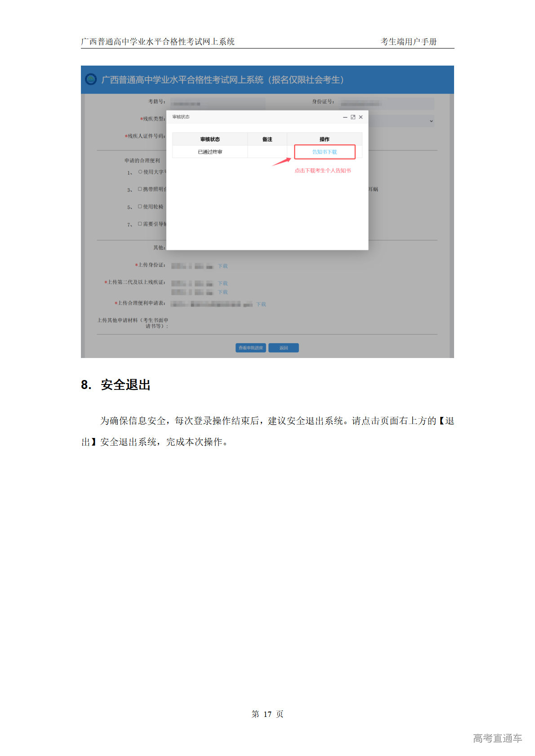Maximize the 审核状态 dialog window
535x756 pixels.
(353, 117)
